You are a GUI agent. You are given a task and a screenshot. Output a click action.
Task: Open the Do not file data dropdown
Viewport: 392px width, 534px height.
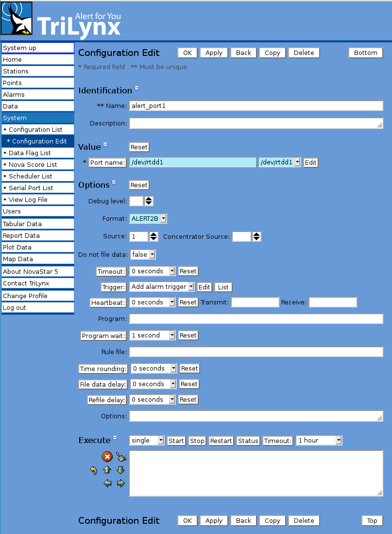[143, 254]
